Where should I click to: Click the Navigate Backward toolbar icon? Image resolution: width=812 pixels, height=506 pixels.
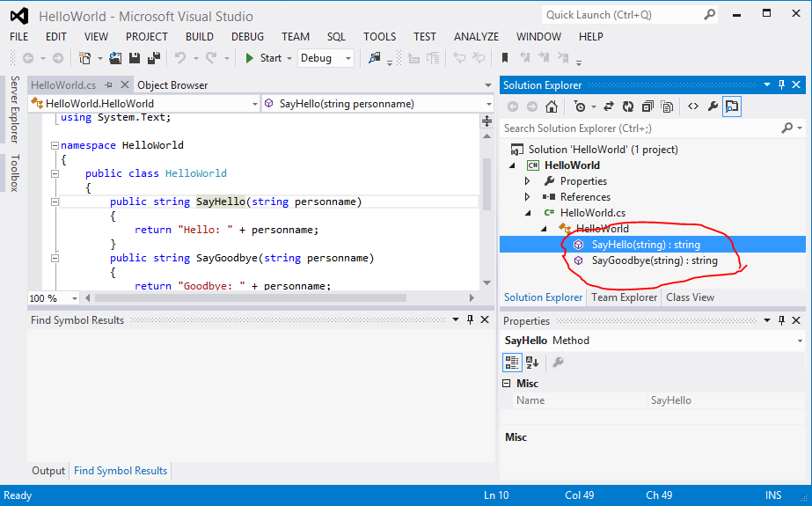28,58
